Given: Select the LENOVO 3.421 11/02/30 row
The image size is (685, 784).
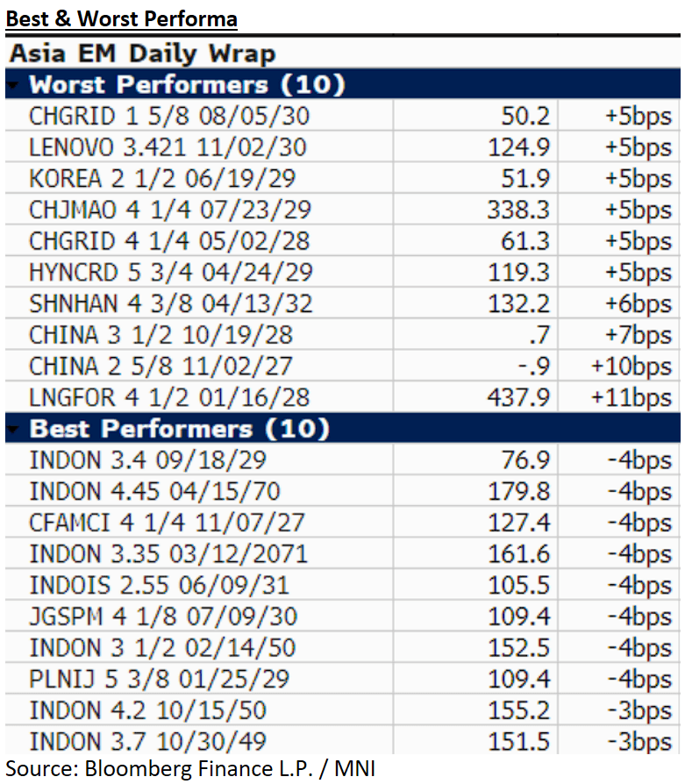Looking at the screenshot, I should click(x=168, y=147).
